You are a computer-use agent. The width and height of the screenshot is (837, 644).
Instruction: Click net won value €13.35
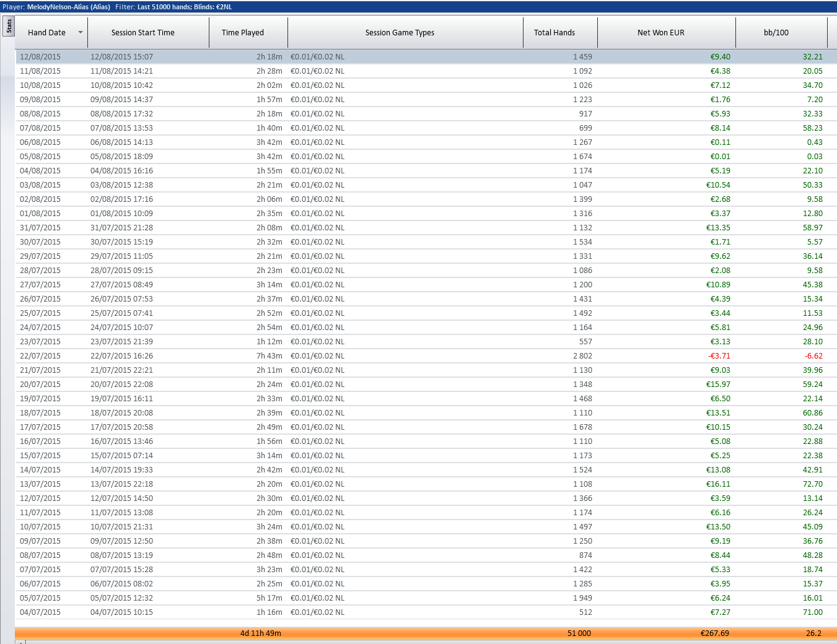click(718, 228)
